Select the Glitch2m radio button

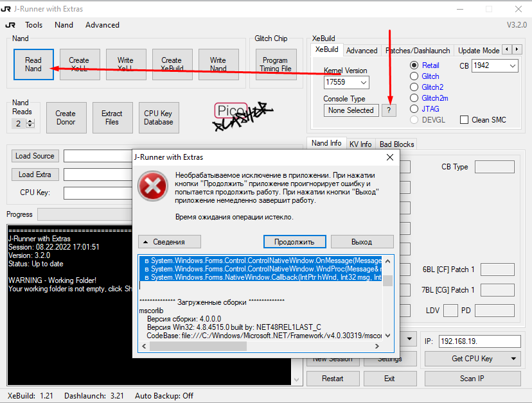pyautogui.click(x=429, y=98)
